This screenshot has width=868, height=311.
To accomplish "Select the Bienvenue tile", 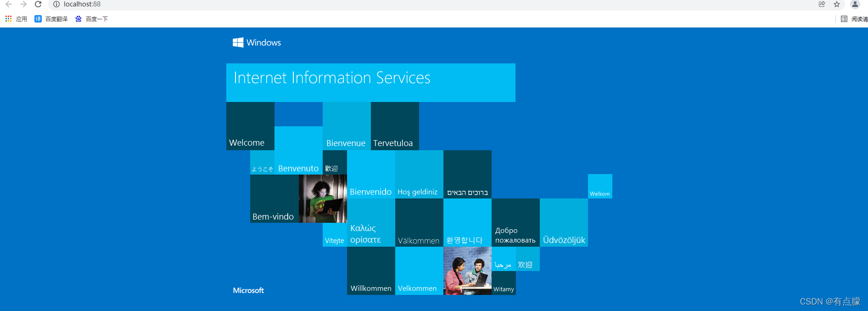I will click(347, 126).
